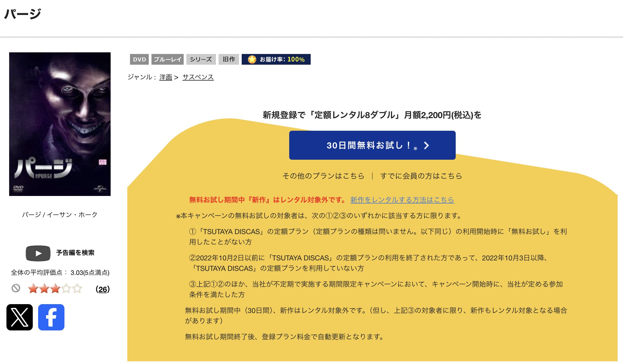Screen dimensions: 623x364
Task: Rate the movie using the star rating
Action: tap(55, 289)
